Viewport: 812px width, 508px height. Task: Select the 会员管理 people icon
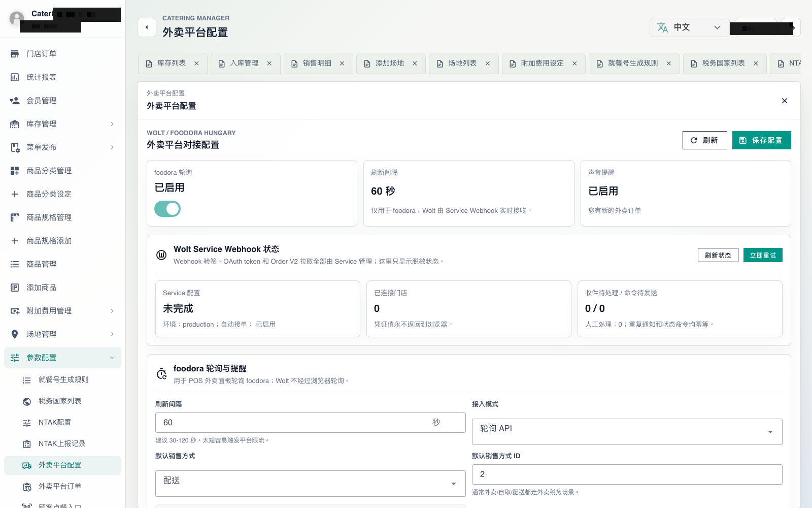coord(15,101)
